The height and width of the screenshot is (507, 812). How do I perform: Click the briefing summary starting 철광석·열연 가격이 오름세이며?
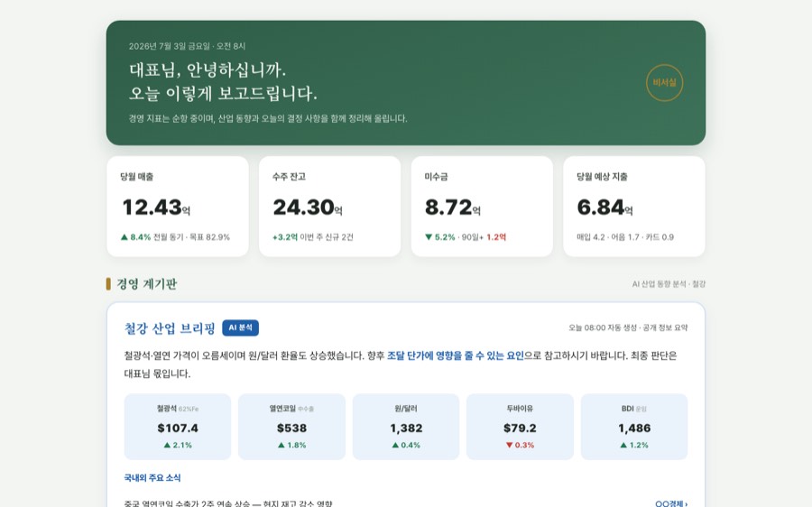(x=401, y=364)
